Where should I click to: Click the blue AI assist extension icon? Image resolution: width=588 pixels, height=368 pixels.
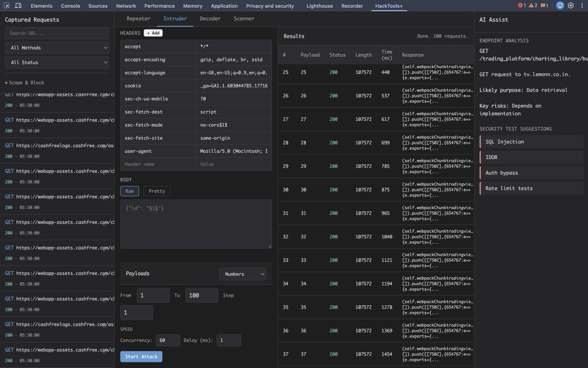[560, 6]
